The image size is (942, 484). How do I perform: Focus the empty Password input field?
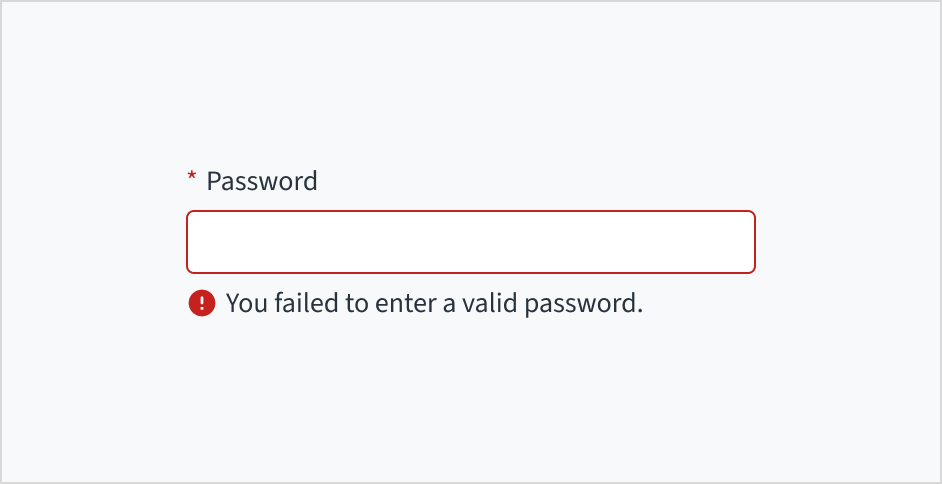[470, 242]
